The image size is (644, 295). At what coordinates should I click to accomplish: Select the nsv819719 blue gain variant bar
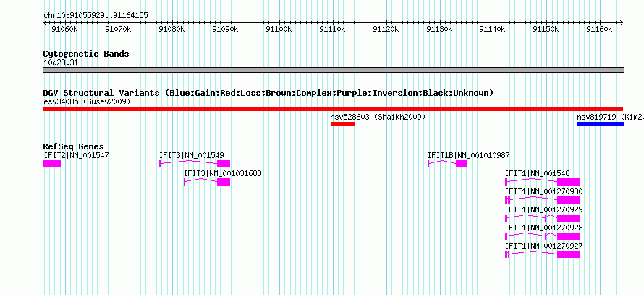click(x=601, y=124)
